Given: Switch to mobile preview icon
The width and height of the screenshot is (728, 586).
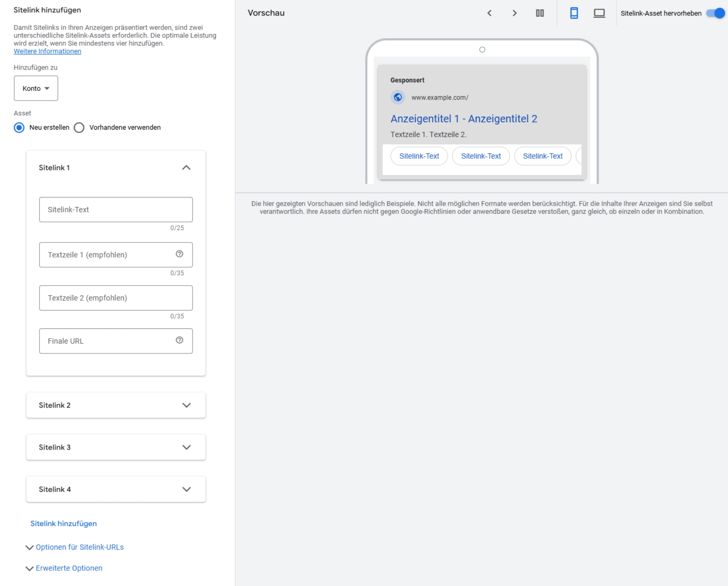Looking at the screenshot, I should tap(574, 13).
